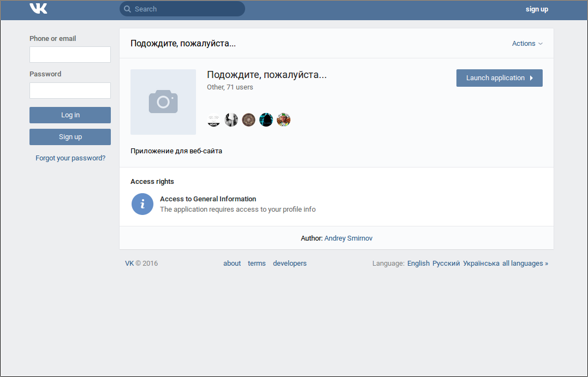Open the about footer link
This screenshot has height=377, width=588.
(x=232, y=264)
